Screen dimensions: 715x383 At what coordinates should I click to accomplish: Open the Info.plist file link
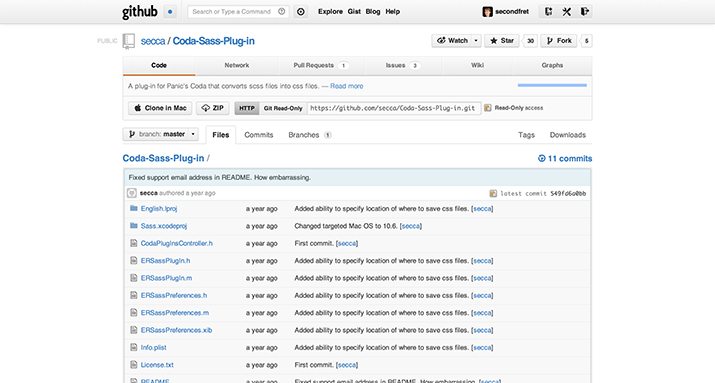(x=154, y=347)
